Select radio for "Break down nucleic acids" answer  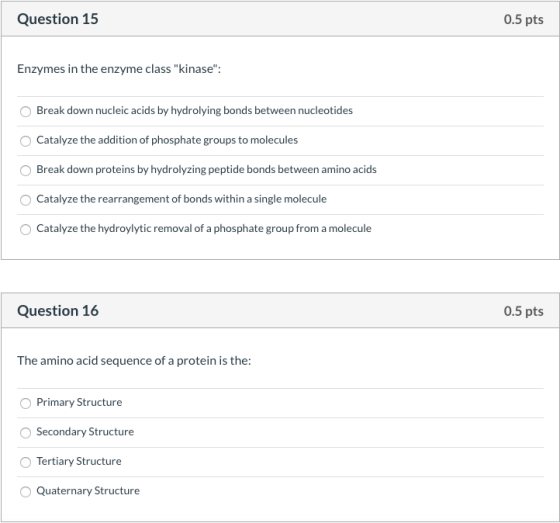tap(25, 111)
